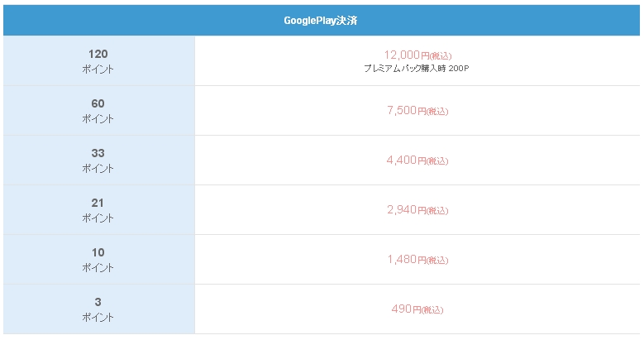The height and width of the screenshot is (340, 644).
Task: Select the 10 ポイント cell
Action: click(99, 260)
